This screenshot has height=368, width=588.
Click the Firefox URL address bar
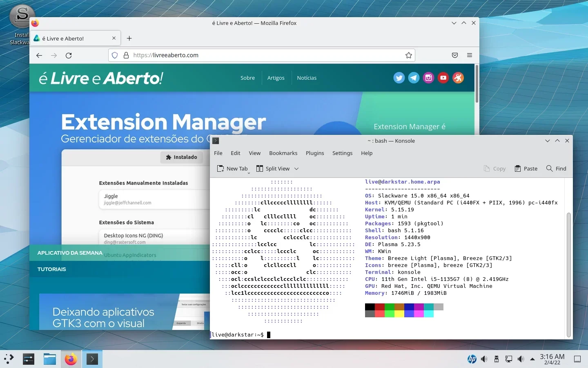point(261,55)
